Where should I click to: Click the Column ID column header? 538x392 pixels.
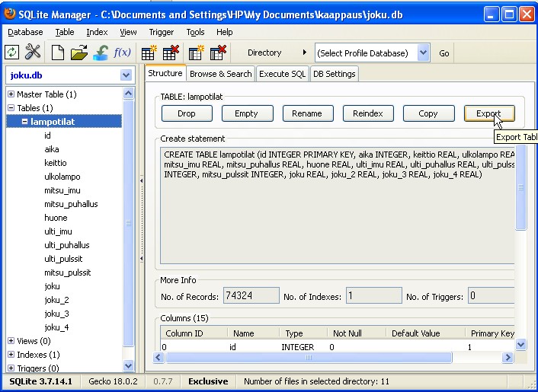[x=193, y=333]
